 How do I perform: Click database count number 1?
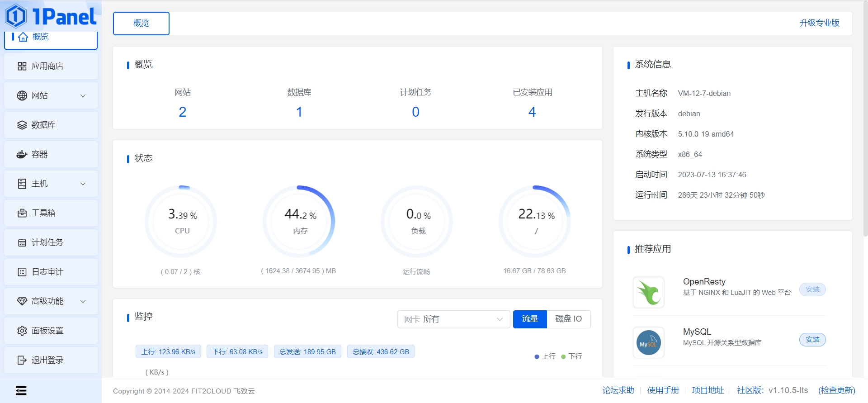tap(299, 112)
